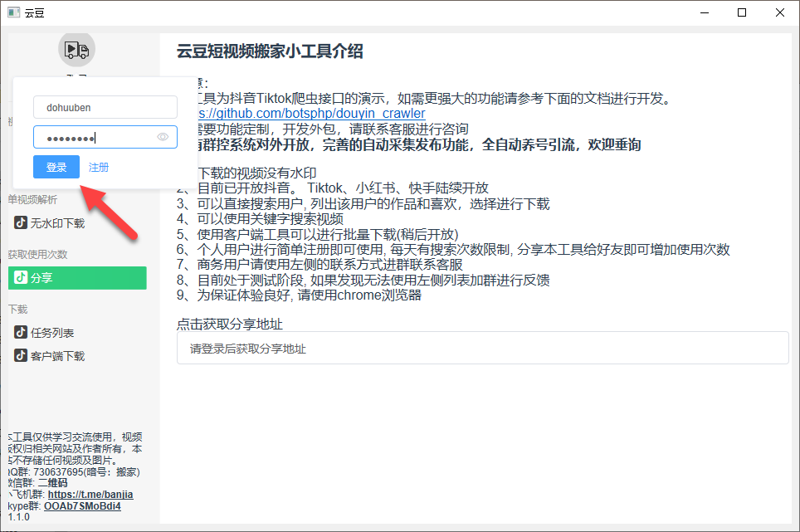The height and width of the screenshot is (532, 800).
Task: Click line 6 about 个人用户进行简单注册
Action: 453,250
